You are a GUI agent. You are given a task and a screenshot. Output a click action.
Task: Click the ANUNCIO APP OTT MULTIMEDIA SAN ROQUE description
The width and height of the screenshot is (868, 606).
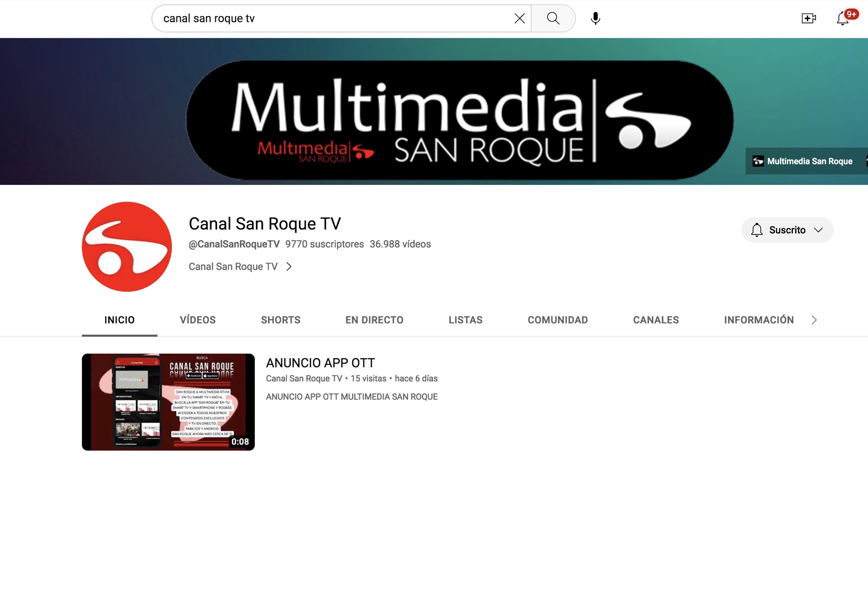click(352, 397)
